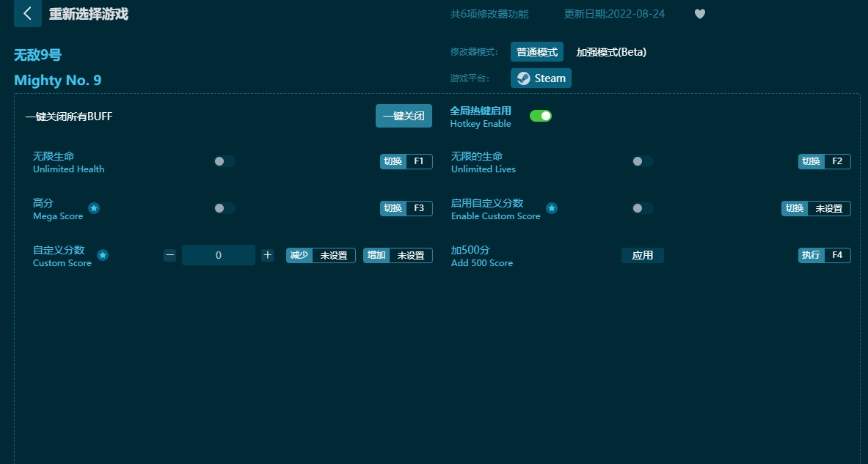
Task: Select 普通模式 trainer mode tab
Action: (537, 52)
